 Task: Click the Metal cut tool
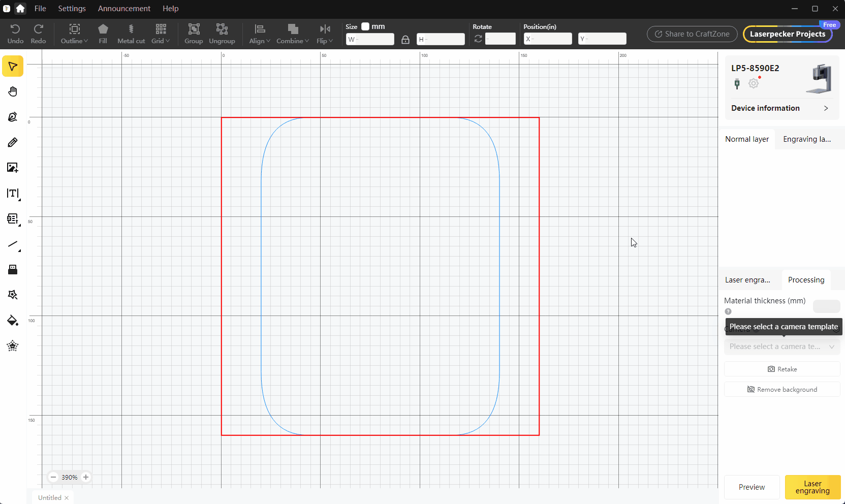[x=131, y=34]
